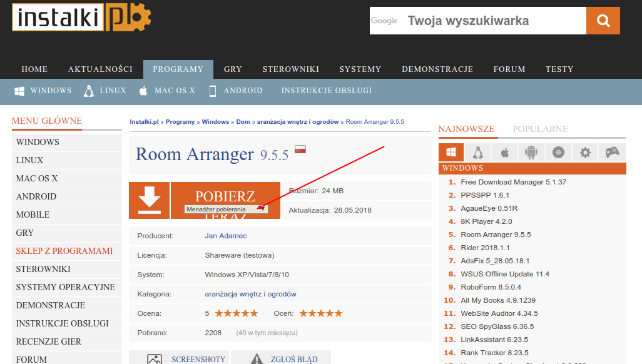
Task: Open category link aranżacja wnętrz i ogrodów
Action: click(250, 294)
